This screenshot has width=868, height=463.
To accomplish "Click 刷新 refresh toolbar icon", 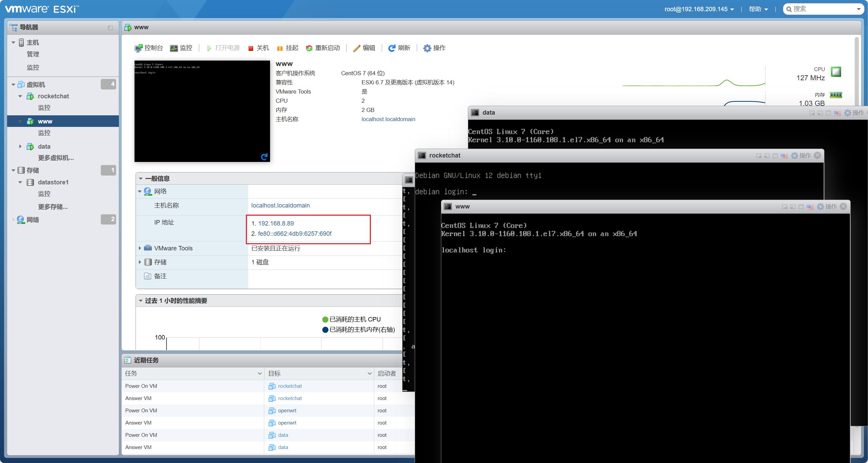I will point(392,48).
